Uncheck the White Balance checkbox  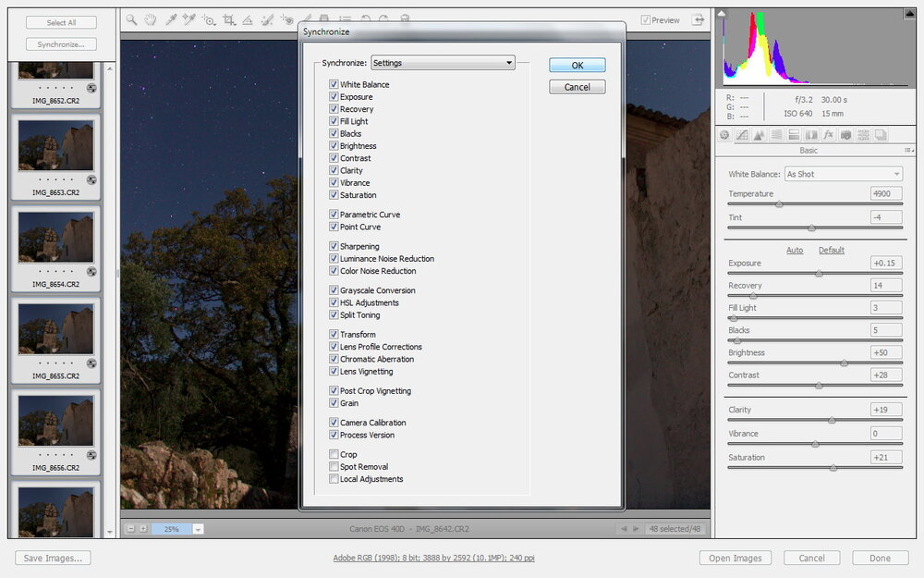click(x=334, y=84)
